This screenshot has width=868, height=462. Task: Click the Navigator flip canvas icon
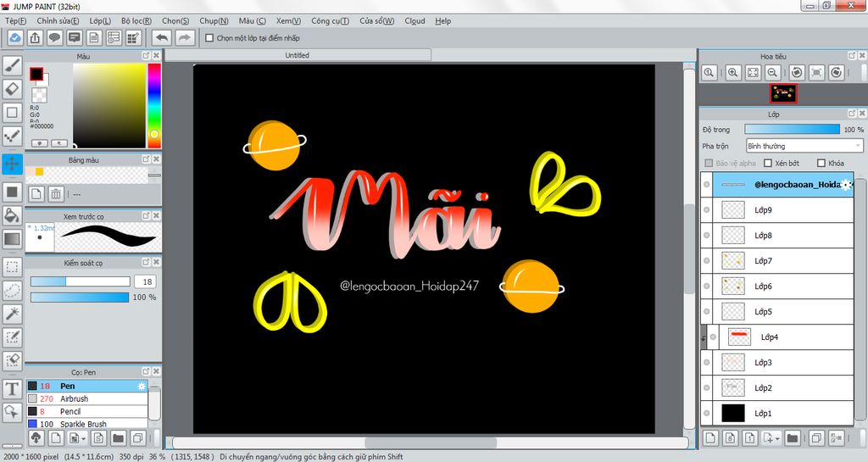click(x=816, y=73)
